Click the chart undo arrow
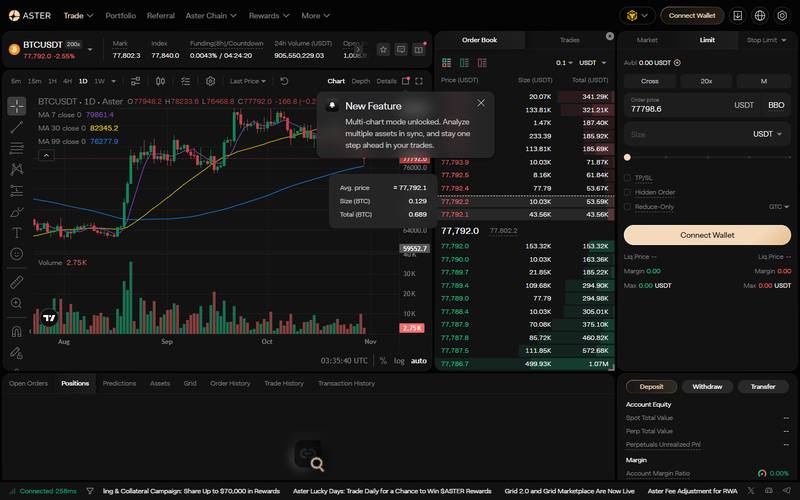The width and height of the screenshot is (800, 500). pyautogui.click(x=284, y=81)
